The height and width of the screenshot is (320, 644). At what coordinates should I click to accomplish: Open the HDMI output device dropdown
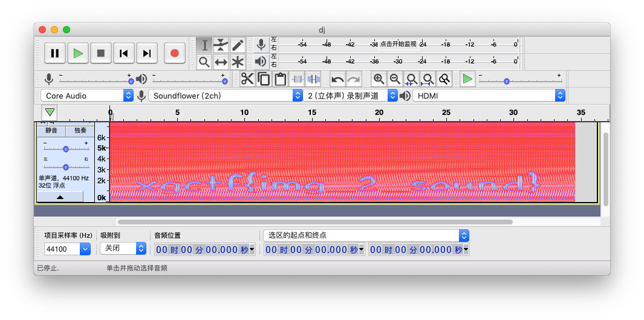click(x=489, y=96)
